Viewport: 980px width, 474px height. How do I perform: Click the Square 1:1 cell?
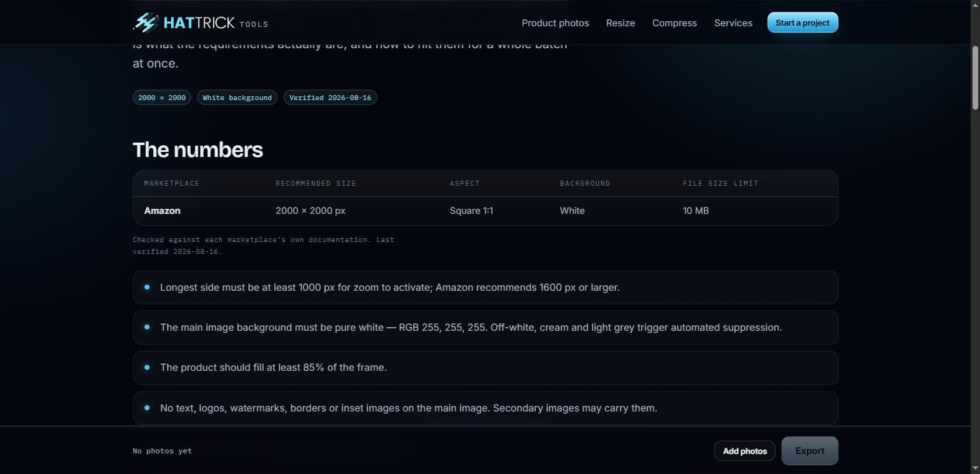point(471,211)
